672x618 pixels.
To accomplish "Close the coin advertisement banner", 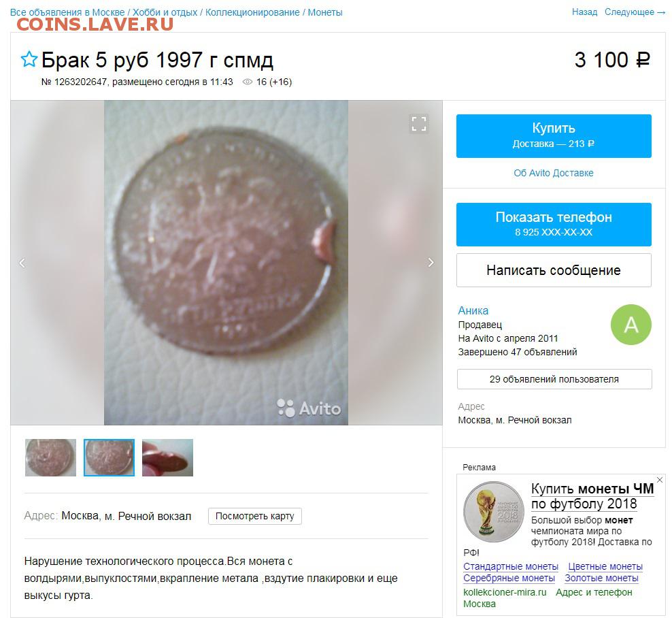I will pos(660,480).
